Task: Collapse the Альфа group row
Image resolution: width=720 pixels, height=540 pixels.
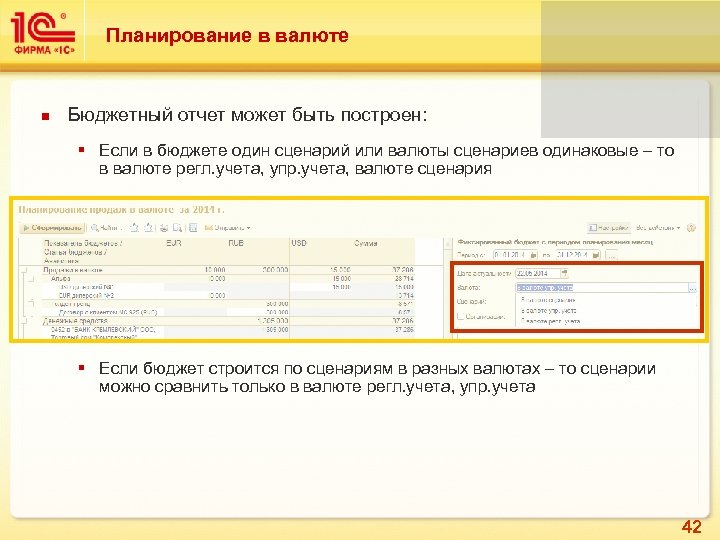Action: pos(31,279)
